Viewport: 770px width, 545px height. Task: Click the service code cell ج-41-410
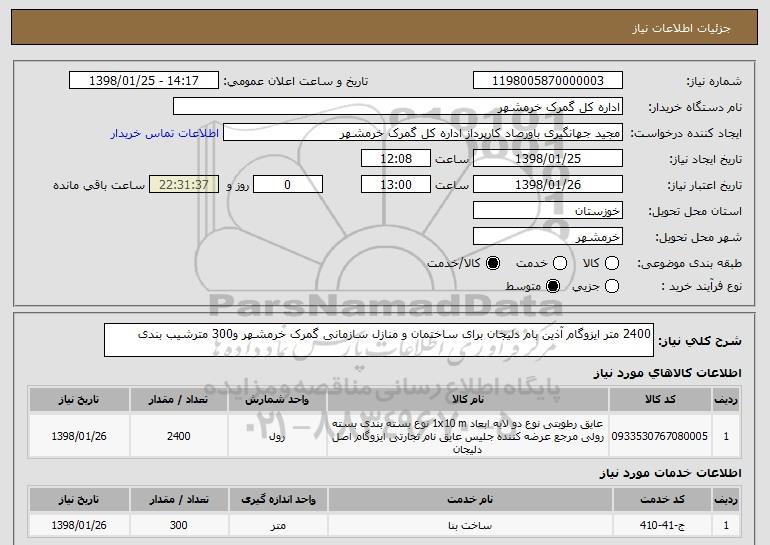coord(662,525)
